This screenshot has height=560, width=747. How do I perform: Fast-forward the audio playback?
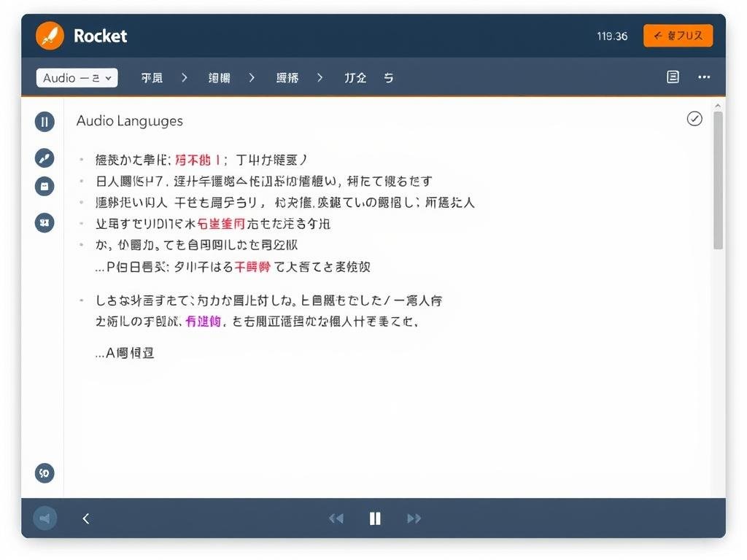414,518
